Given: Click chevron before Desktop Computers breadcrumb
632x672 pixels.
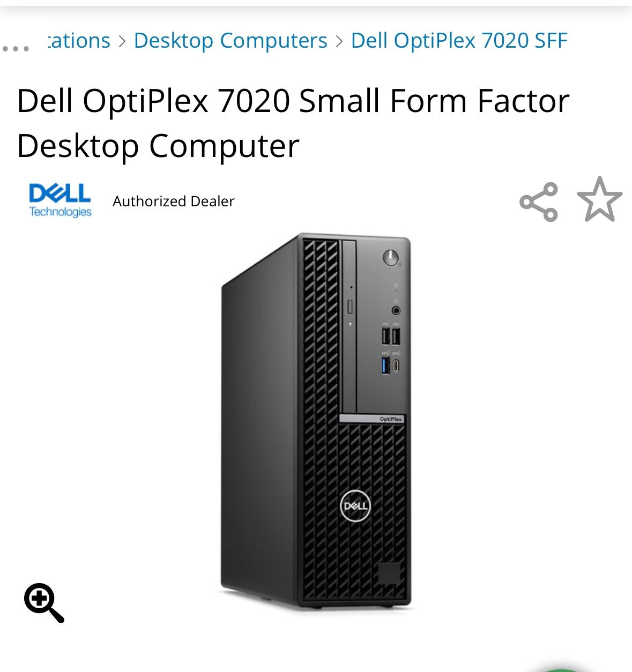Looking at the screenshot, I should [x=122, y=41].
